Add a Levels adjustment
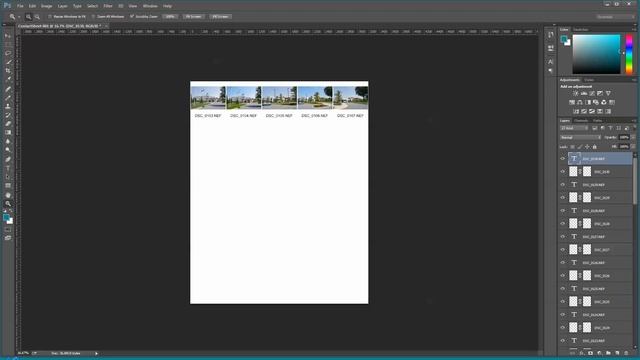 tap(584, 93)
